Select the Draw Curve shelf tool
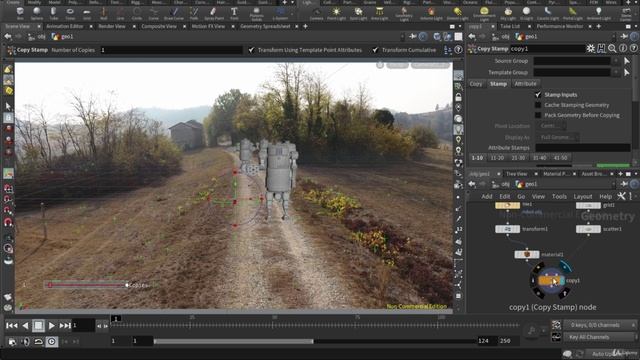Screen dimensions: 640x360 coord(173,13)
